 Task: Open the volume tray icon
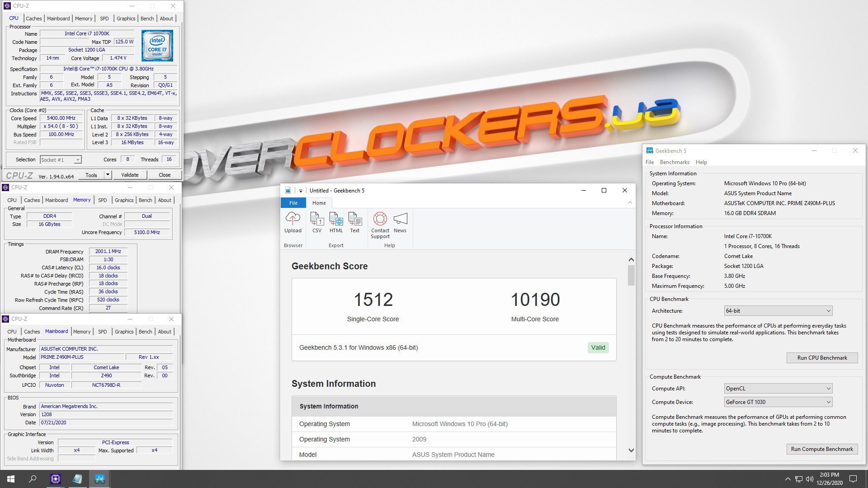pyautogui.click(x=810, y=479)
